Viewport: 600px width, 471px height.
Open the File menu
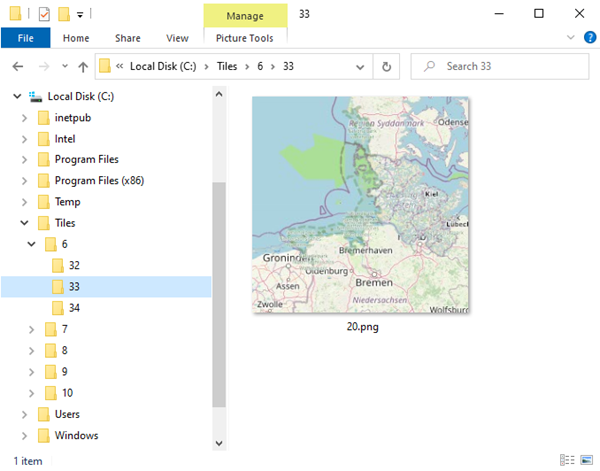coord(25,38)
